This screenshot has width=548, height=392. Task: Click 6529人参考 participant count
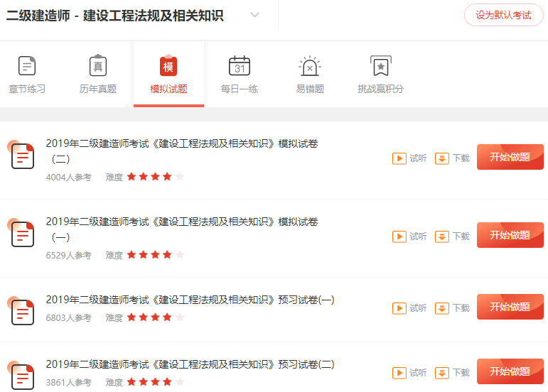pyautogui.click(x=68, y=256)
